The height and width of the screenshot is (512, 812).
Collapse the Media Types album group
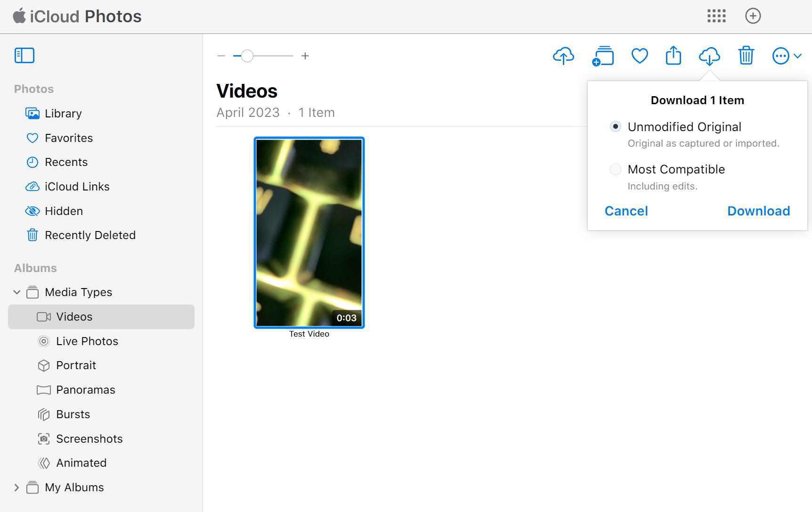tap(16, 292)
